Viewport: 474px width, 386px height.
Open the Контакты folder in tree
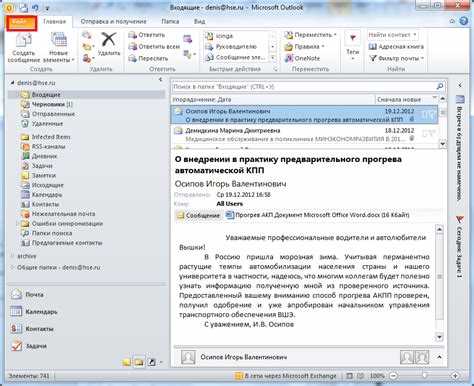point(40,204)
